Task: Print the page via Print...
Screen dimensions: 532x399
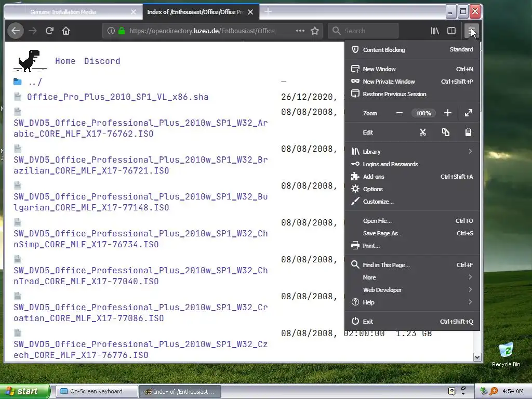Action: point(412,246)
